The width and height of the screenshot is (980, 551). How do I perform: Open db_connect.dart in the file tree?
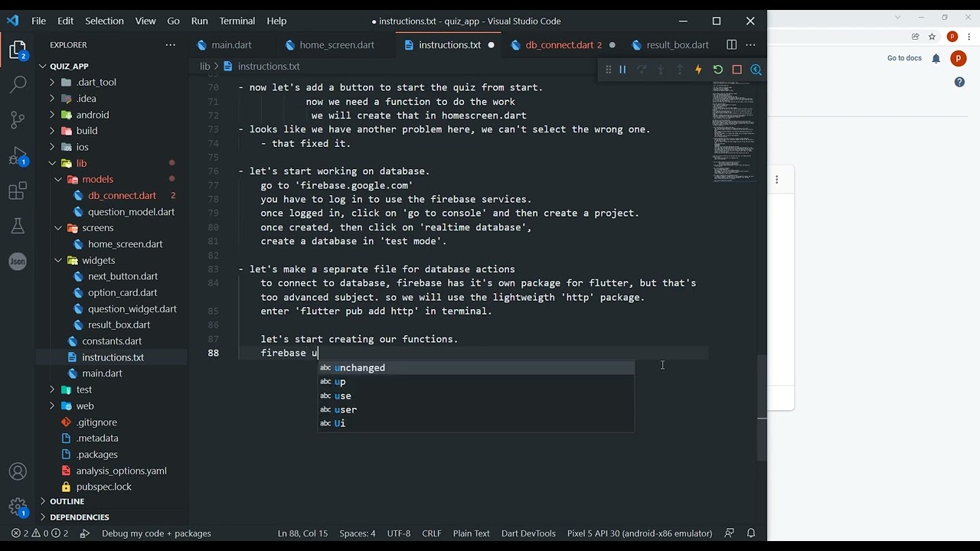tap(122, 196)
